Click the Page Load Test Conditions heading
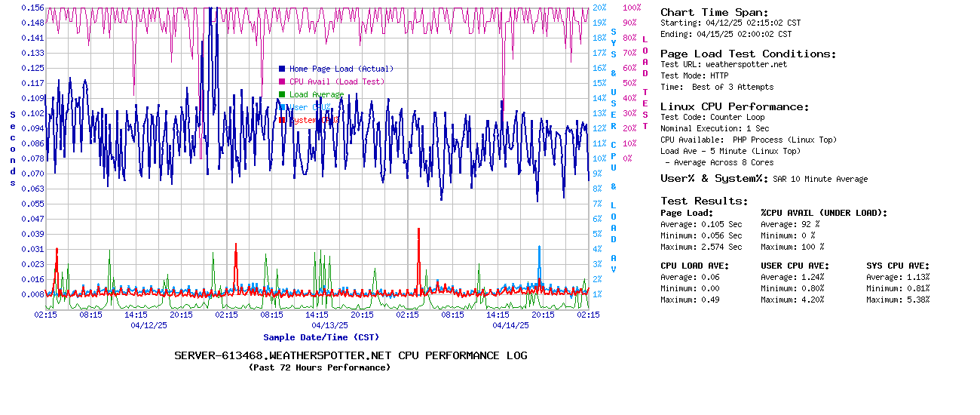The width and height of the screenshot is (980, 415). click(748, 54)
